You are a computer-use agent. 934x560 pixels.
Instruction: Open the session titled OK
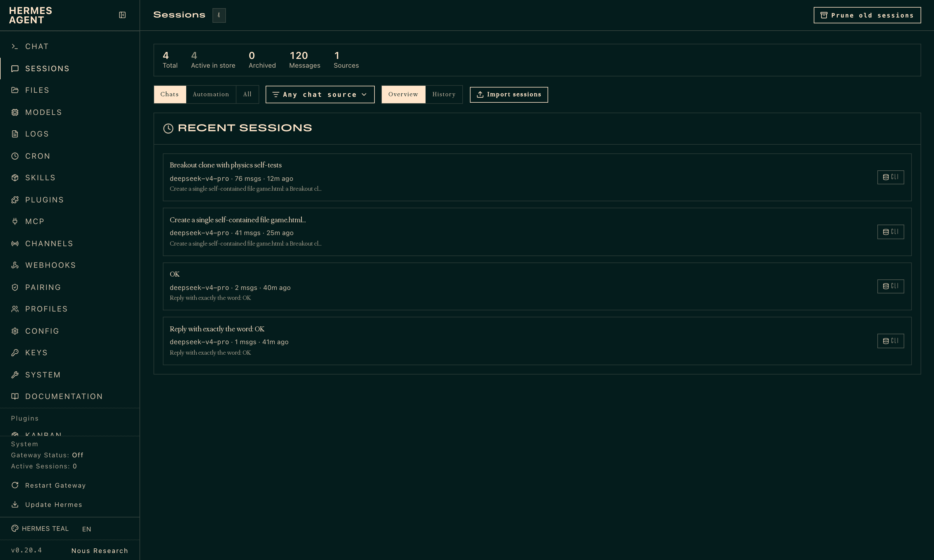coord(537,286)
